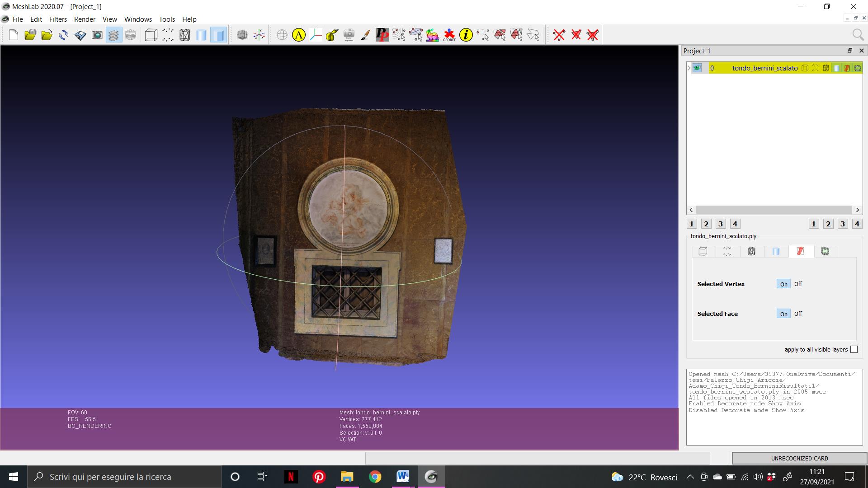Open the Help menu
Image resolution: width=868 pixels, height=488 pixels.
tap(189, 19)
